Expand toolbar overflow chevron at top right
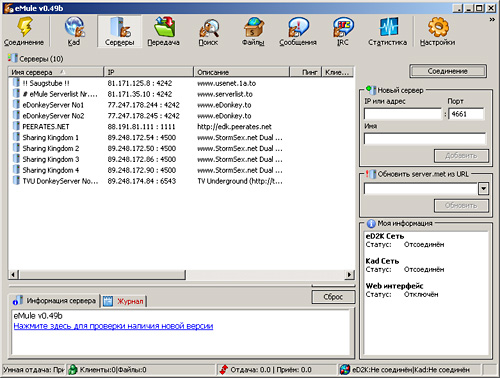500x378 pixels. 492,20
